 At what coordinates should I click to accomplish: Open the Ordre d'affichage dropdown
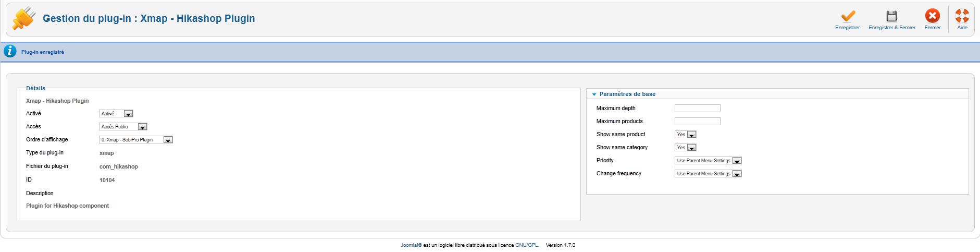pyautogui.click(x=136, y=140)
